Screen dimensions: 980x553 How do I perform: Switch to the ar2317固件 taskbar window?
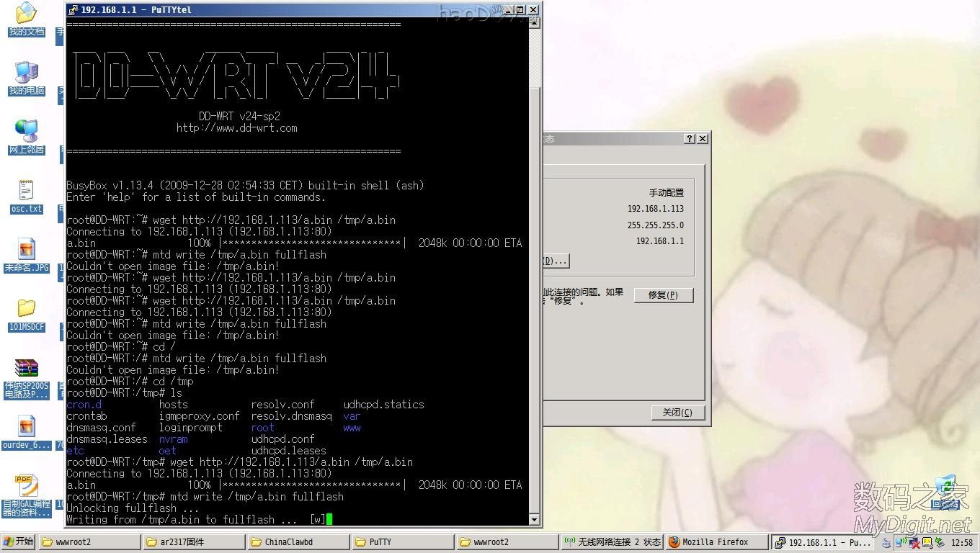coord(193,542)
